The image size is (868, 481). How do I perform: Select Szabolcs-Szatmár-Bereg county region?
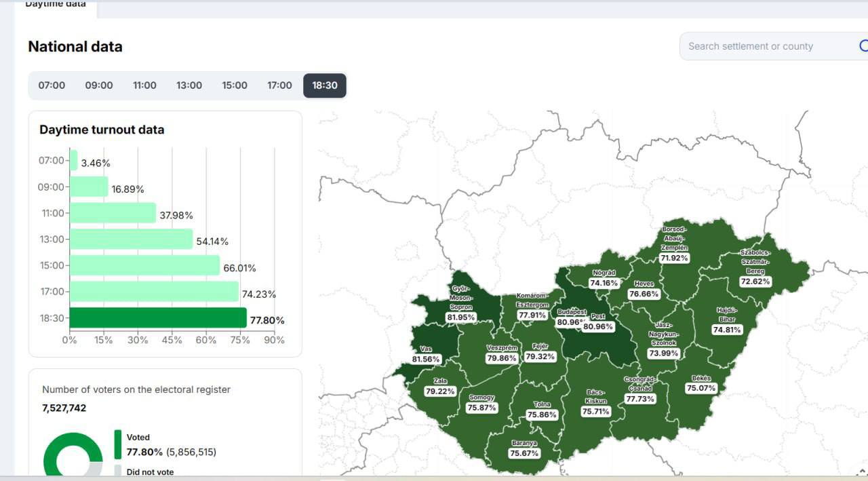coord(755,267)
